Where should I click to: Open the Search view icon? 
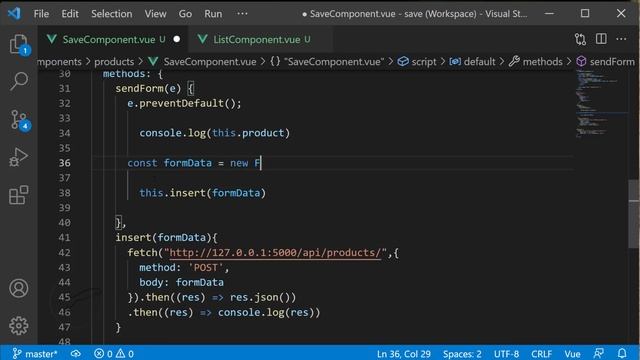(19, 81)
